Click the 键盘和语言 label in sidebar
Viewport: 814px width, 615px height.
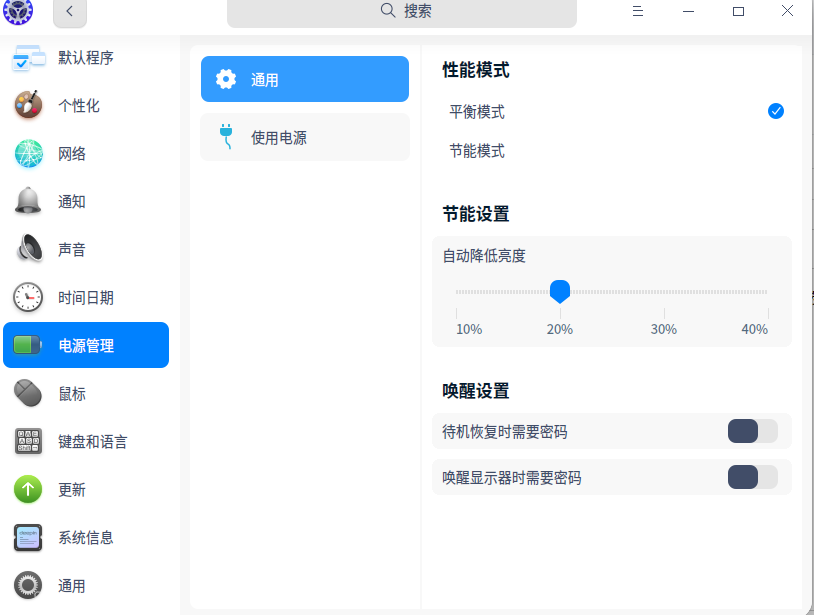coord(92,442)
